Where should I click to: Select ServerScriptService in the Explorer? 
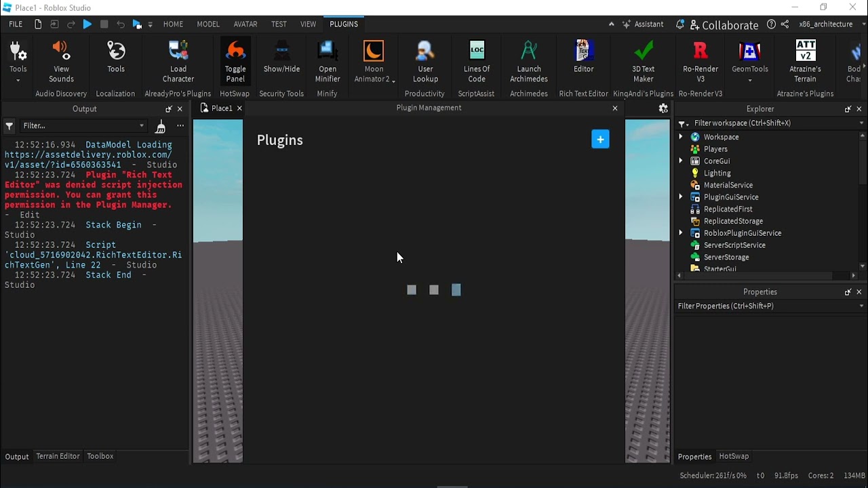tap(734, 245)
